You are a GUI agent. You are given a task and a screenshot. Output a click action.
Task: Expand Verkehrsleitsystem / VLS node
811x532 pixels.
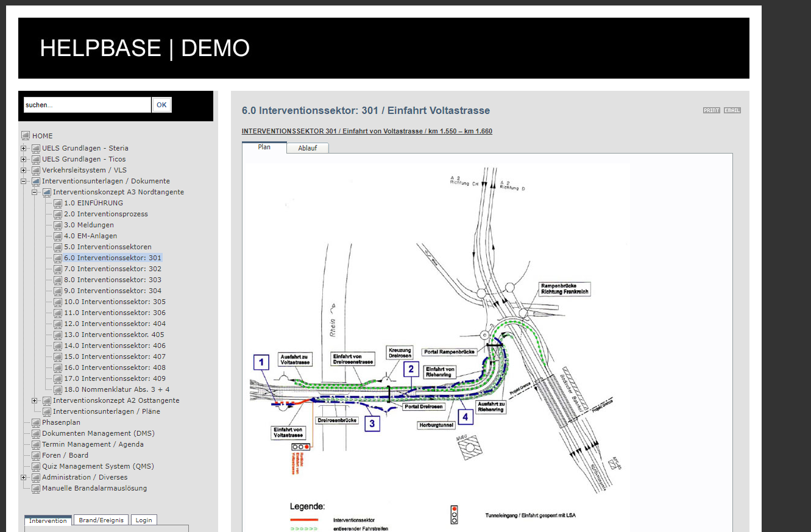24,170
